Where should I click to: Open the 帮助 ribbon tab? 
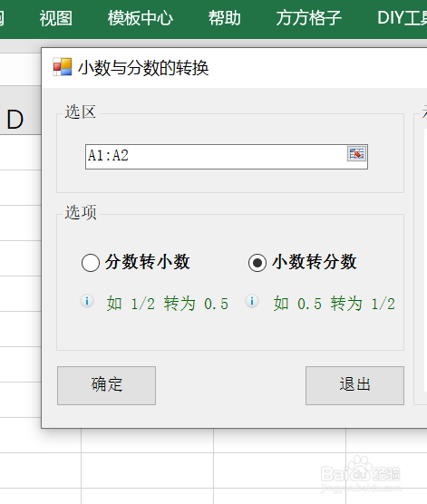(225, 18)
